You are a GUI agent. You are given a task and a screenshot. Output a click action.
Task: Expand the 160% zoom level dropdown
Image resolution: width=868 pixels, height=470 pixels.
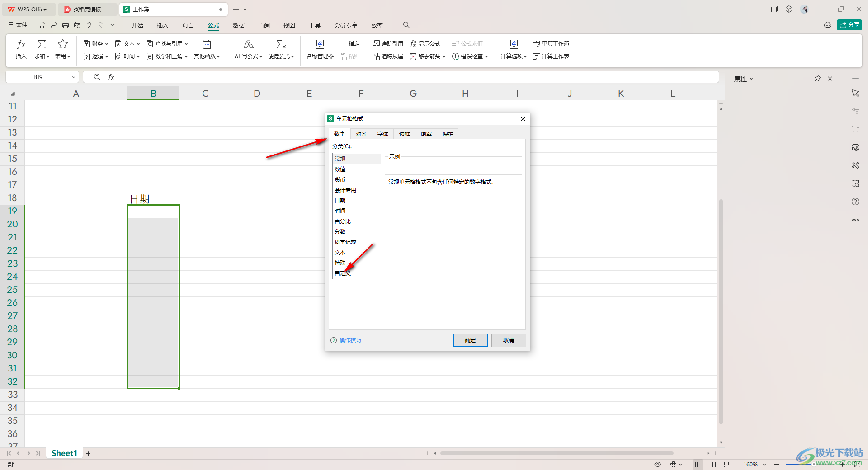pos(764,465)
